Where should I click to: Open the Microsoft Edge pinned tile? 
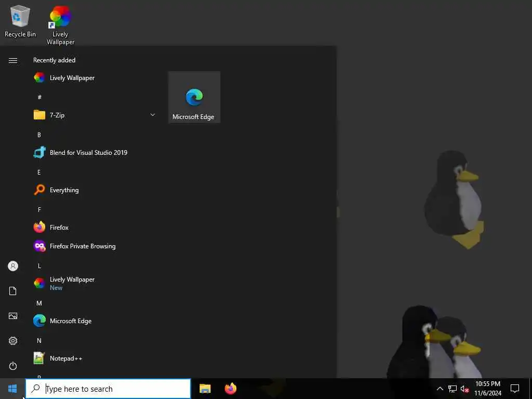coord(194,97)
